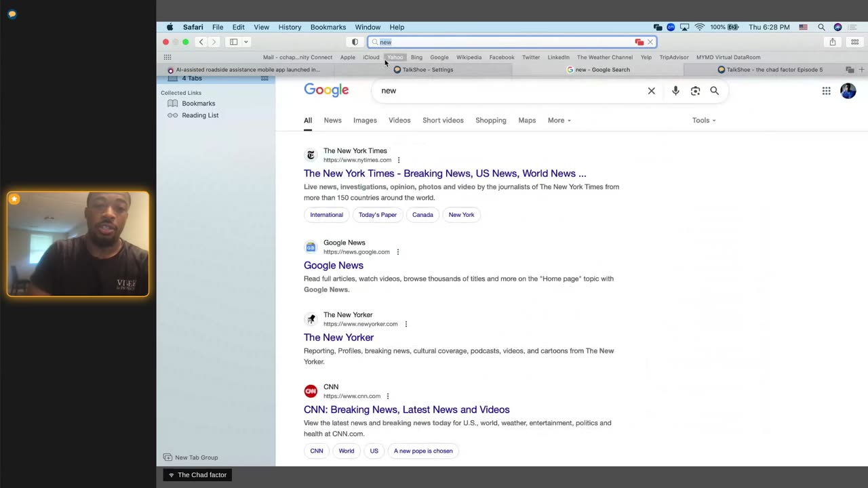The image size is (868, 488).
Task: Create a New Tab Group in sidebar
Action: (x=191, y=457)
